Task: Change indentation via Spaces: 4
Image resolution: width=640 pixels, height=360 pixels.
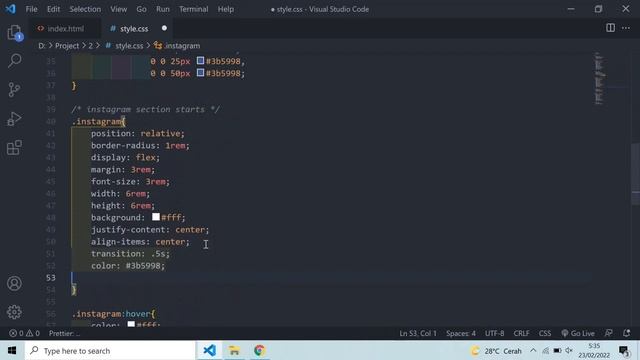Action: [461, 333]
